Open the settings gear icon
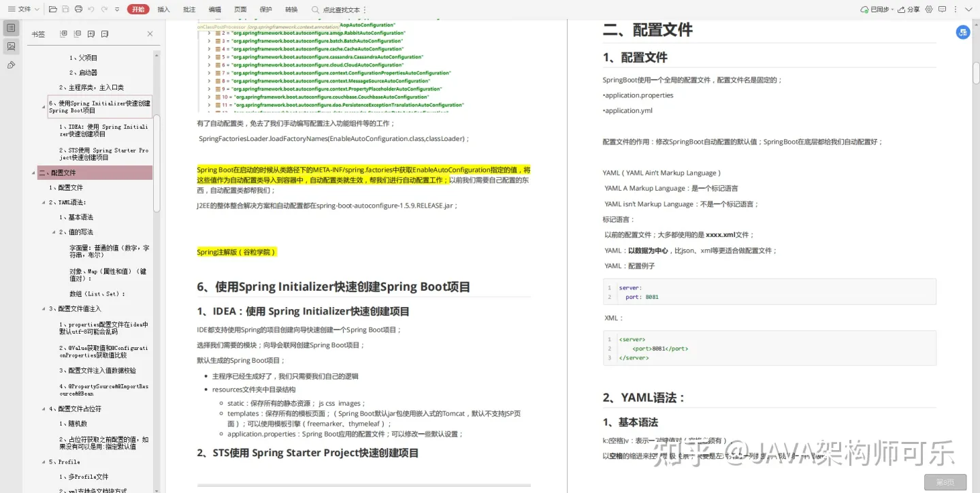980x493 pixels. pyautogui.click(x=929, y=10)
